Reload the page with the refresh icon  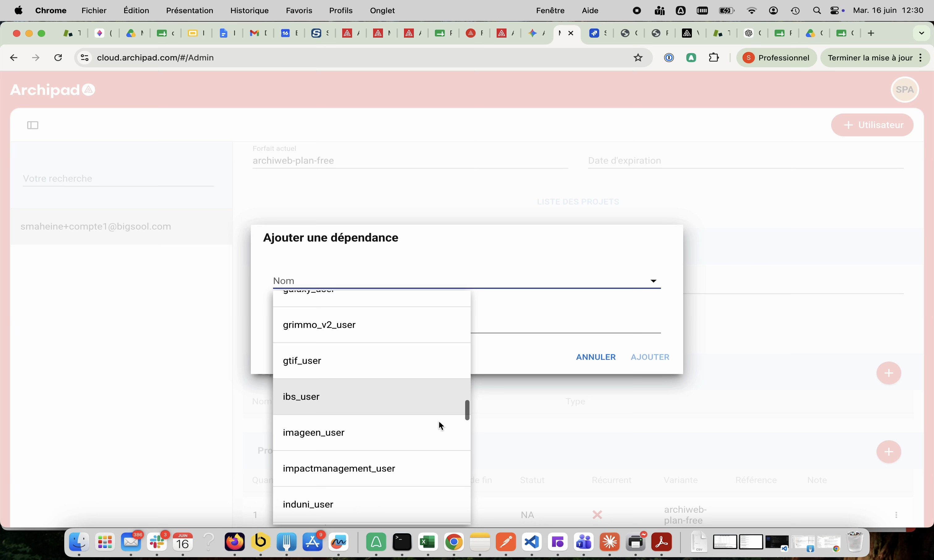click(x=58, y=58)
